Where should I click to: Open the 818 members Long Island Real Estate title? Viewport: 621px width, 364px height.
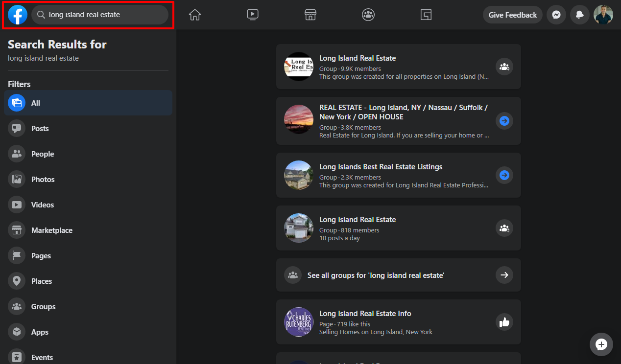tap(358, 220)
